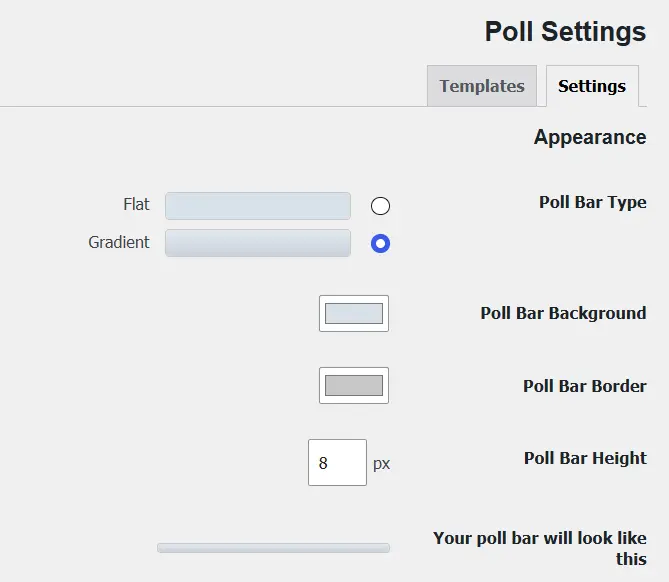Viewport: 669px width, 582px height.
Task: Open the Poll Bar Border color picker
Action: [354, 385]
